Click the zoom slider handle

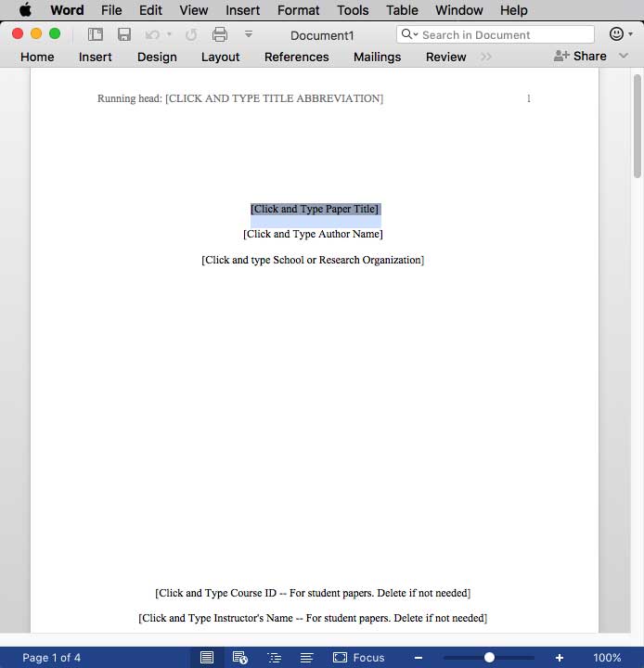(489, 657)
